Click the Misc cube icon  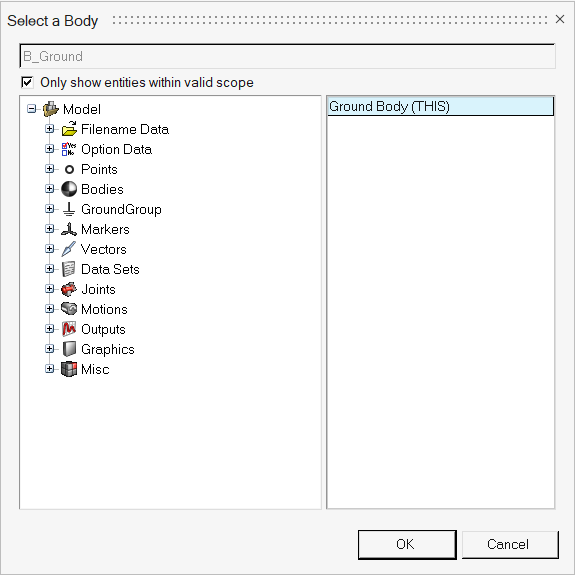tap(69, 369)
